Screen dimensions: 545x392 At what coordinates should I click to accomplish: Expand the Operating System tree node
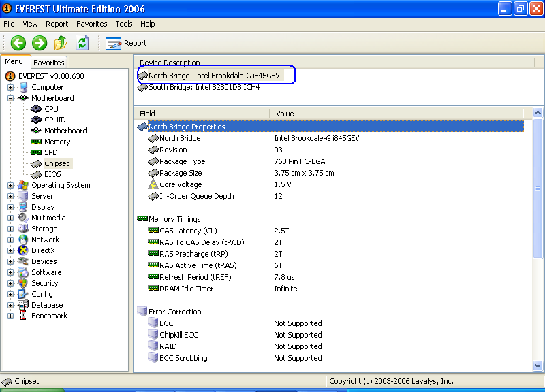[x=10, y=185]
